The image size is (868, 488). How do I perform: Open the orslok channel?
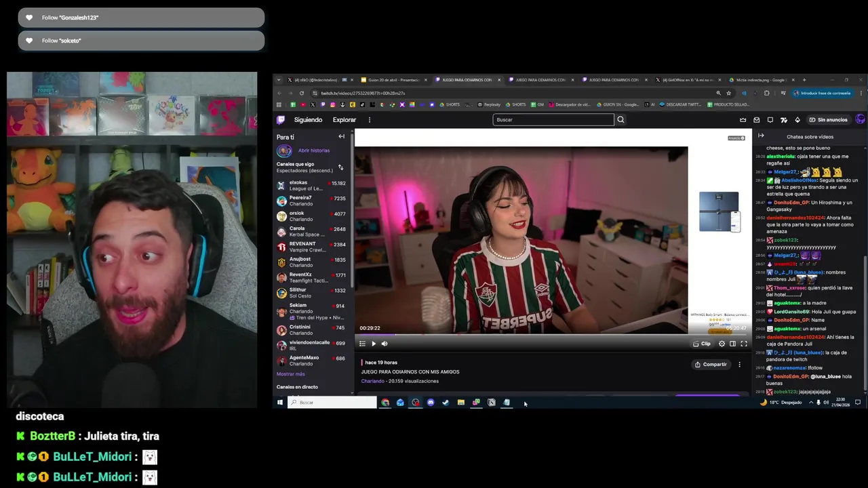coord(311,216)
